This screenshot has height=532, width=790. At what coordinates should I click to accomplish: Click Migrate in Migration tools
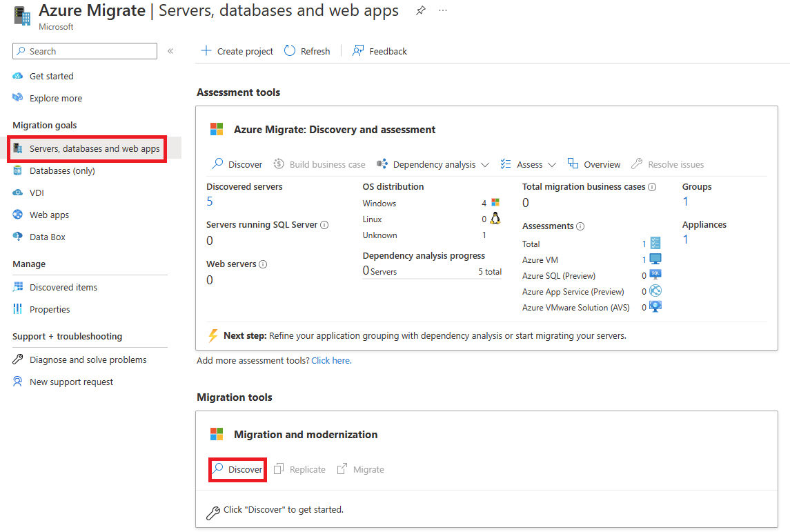click(360, 469)
